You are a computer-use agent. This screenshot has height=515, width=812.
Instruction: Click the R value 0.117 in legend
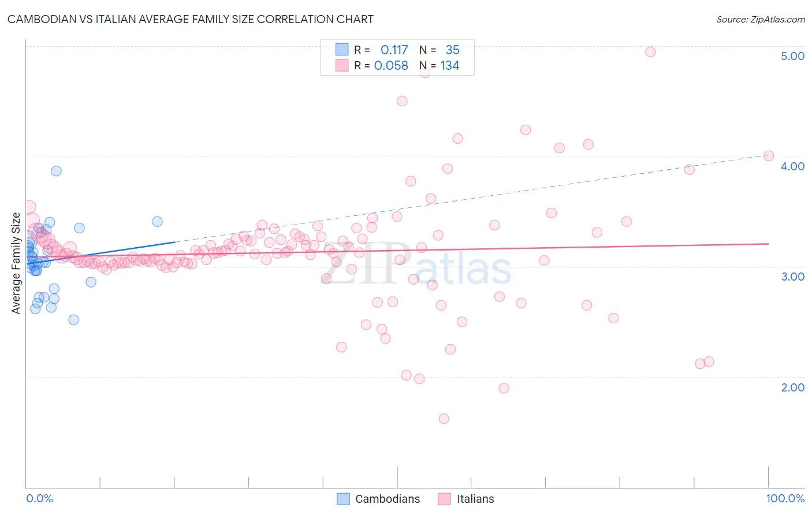point(394,50)
